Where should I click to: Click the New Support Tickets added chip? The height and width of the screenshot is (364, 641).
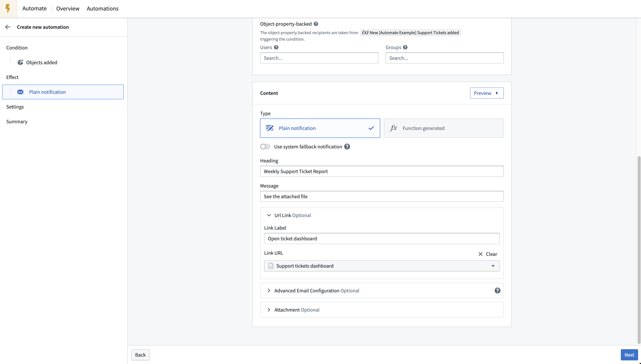click(410, 32)
